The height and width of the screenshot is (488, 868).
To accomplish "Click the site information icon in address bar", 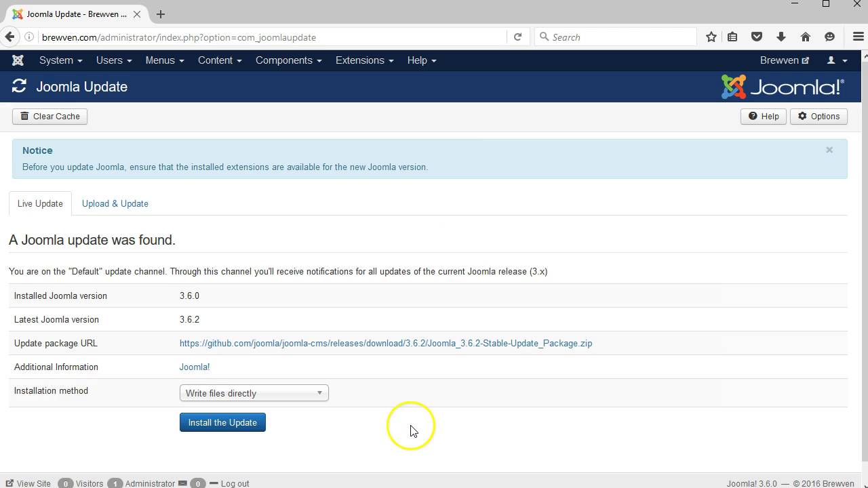I will [29, 37].
